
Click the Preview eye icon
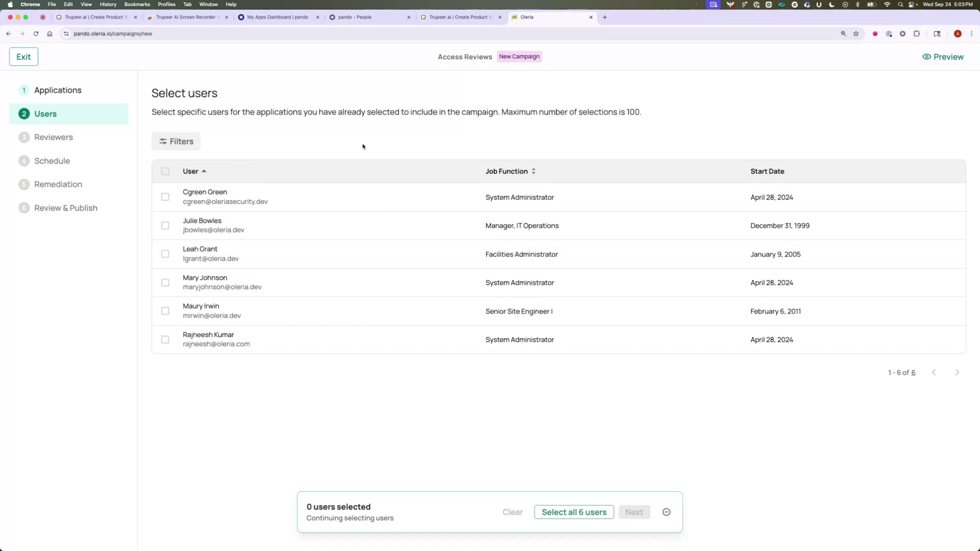click(x=926, y=57)
